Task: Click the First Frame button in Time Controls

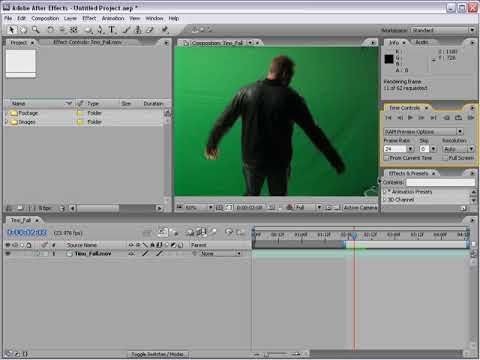Action: pos(388,118)
